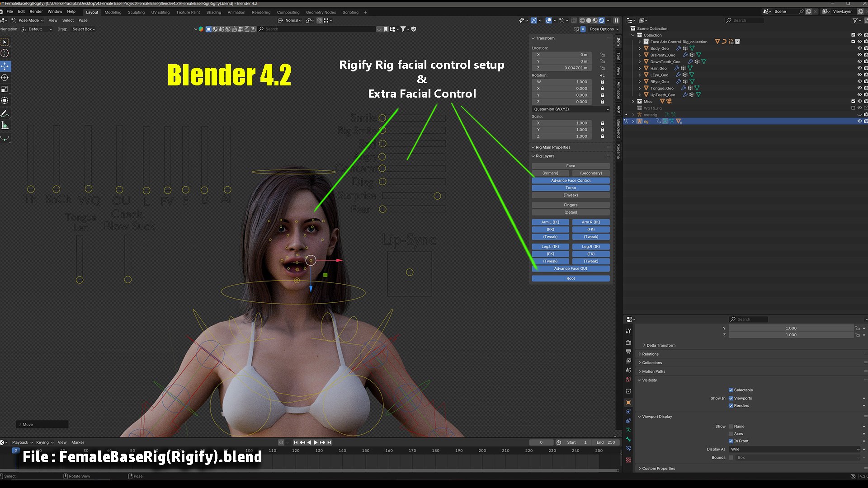868x488 pixels.
Task: Open the Output properties tab
Action: click(x=628, y=352)
